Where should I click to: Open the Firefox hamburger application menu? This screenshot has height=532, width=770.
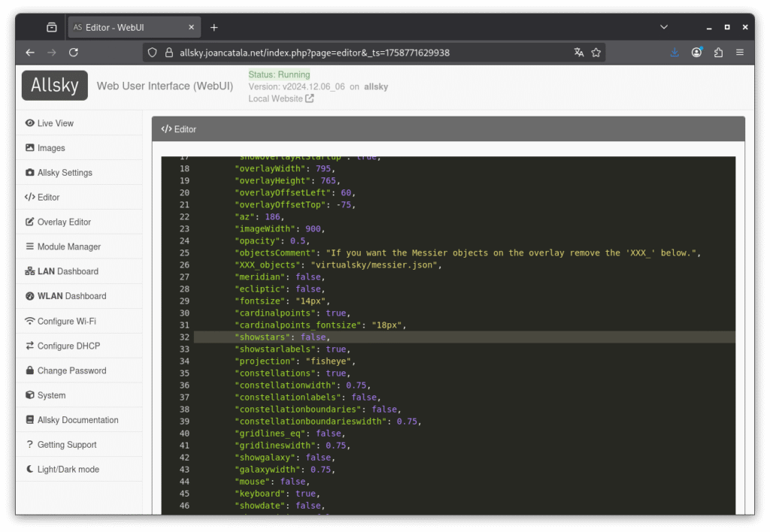pyautogui.click(x=740, y=53)
